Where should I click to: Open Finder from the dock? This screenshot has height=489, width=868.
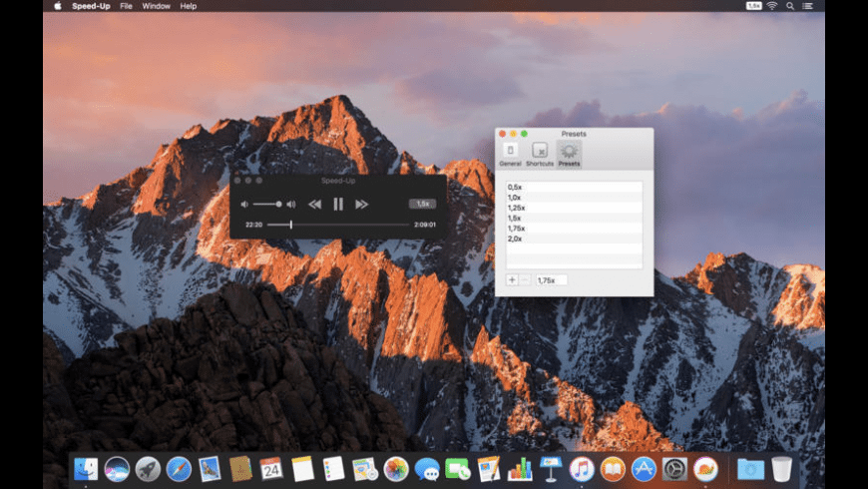tap(86, 469)
